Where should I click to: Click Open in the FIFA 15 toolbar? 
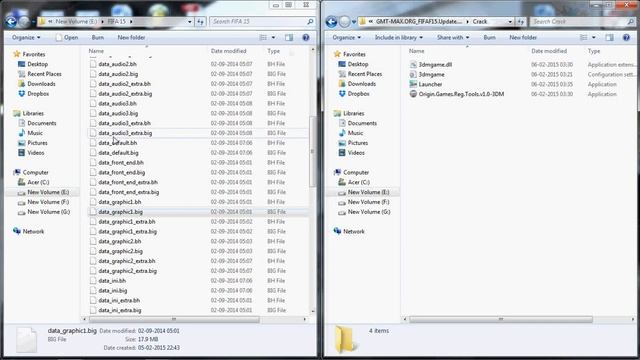[67, 38]
